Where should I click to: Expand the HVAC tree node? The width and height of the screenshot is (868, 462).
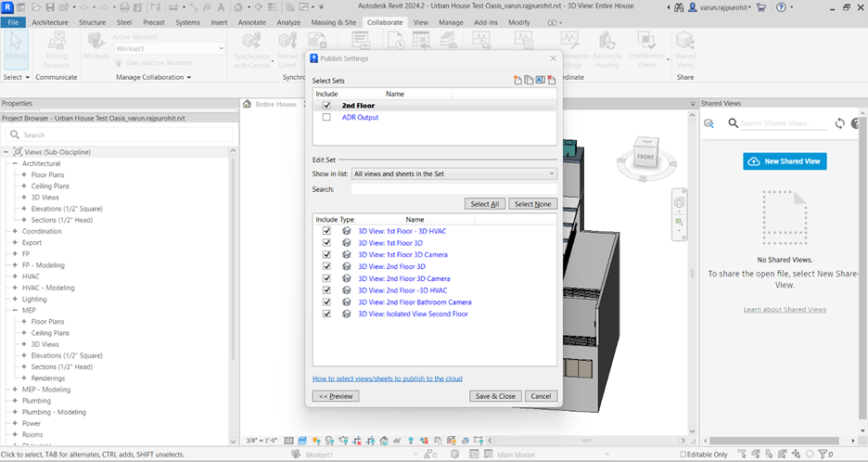pyautogui.click(x=15, y=276)
